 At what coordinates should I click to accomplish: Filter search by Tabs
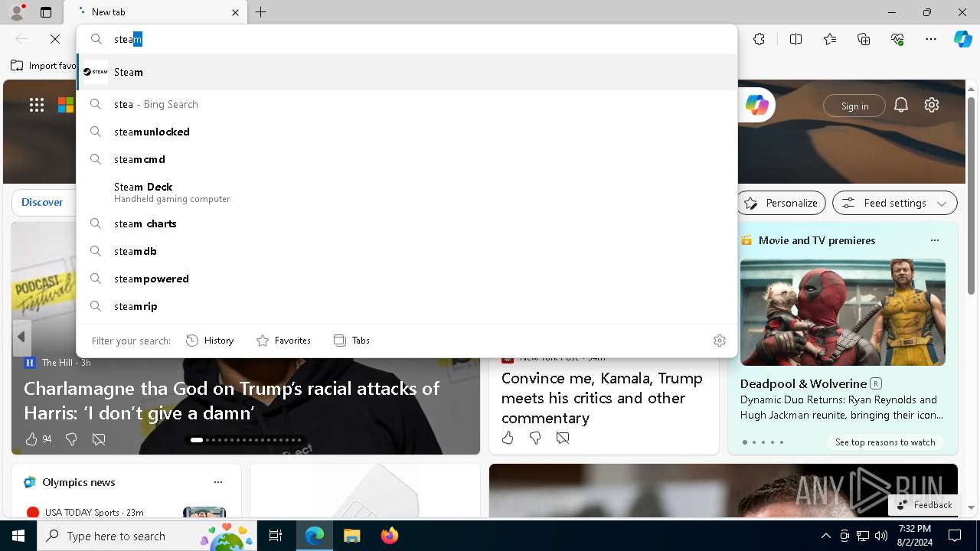coord(351,341)
